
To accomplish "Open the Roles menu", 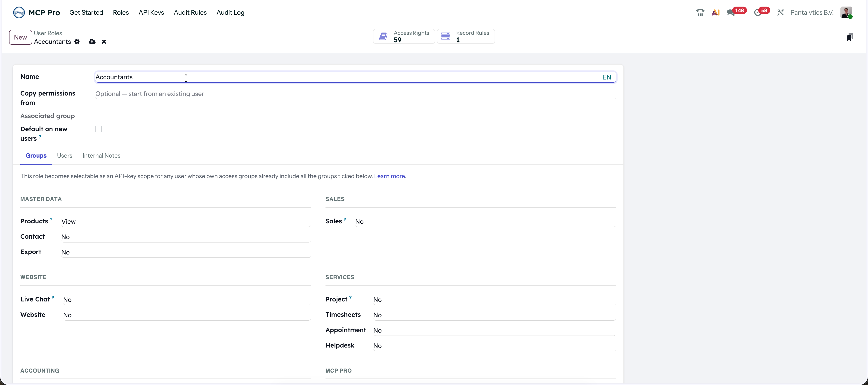I will tap(121, 12).
